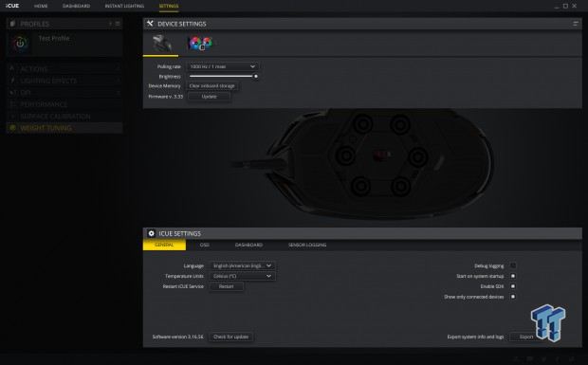Click Restart iCUE Service button
Viewport: 588px width, 365px height.
point(226,286)
